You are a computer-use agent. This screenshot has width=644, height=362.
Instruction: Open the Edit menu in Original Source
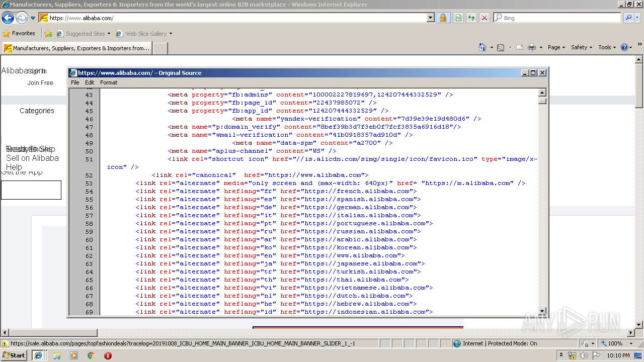tap(90, 82)
